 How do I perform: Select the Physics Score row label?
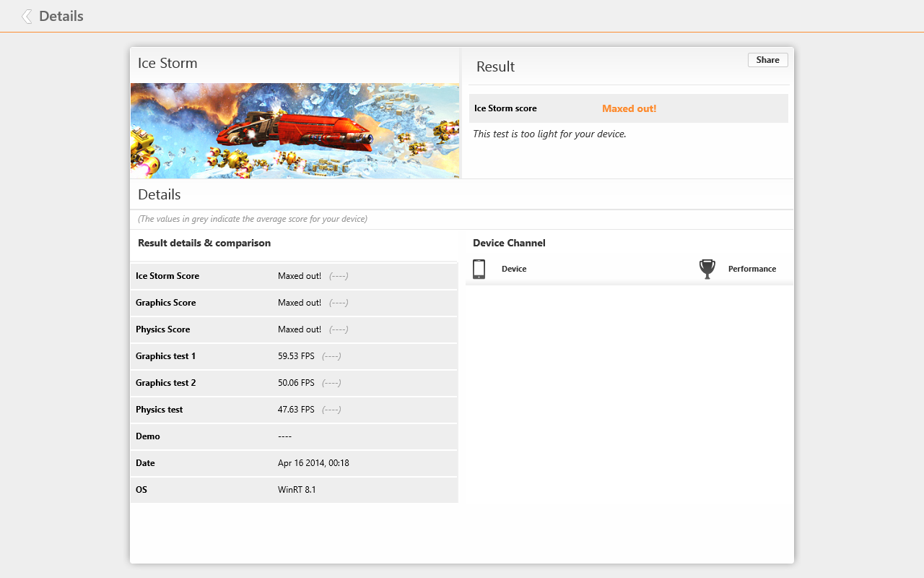coord(162,329)
